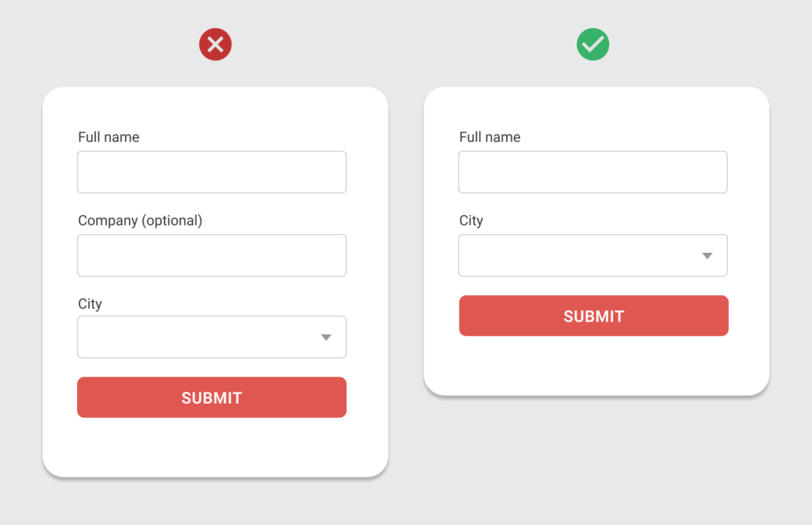
Task: Click the right form card background
Action: pyautogui.click(x=593, y=365)
